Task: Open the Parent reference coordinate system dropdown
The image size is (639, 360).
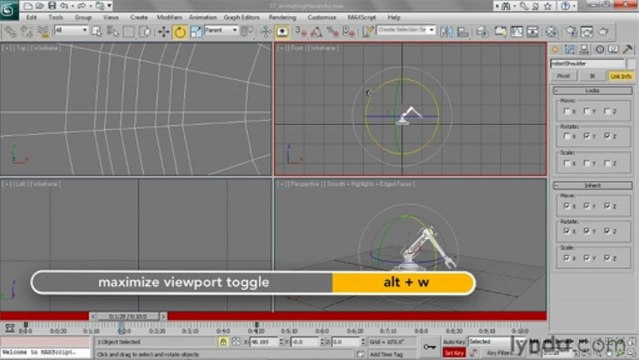Action: pos(221,30)
